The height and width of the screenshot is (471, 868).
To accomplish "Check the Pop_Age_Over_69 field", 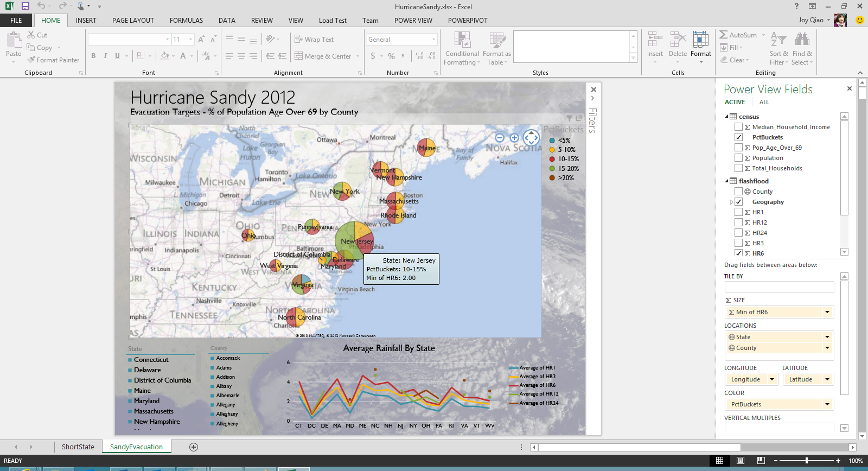I will click(x=738, y=148).
